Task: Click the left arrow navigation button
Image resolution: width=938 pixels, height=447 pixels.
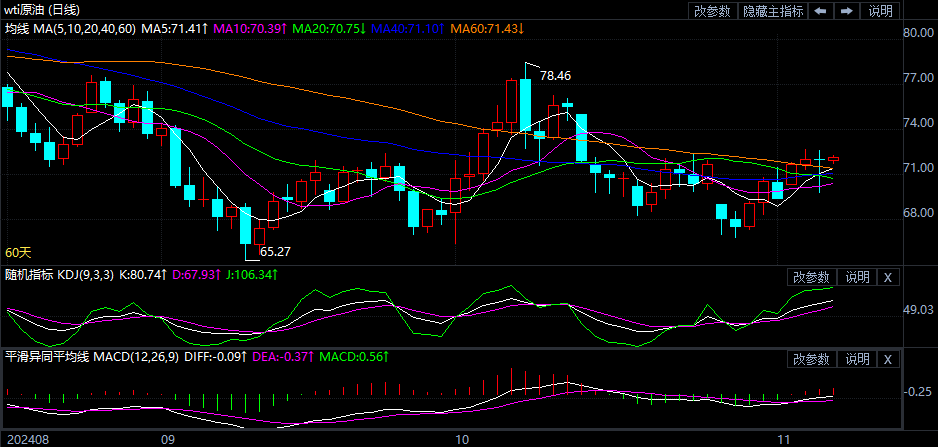Action: (820, 11)
